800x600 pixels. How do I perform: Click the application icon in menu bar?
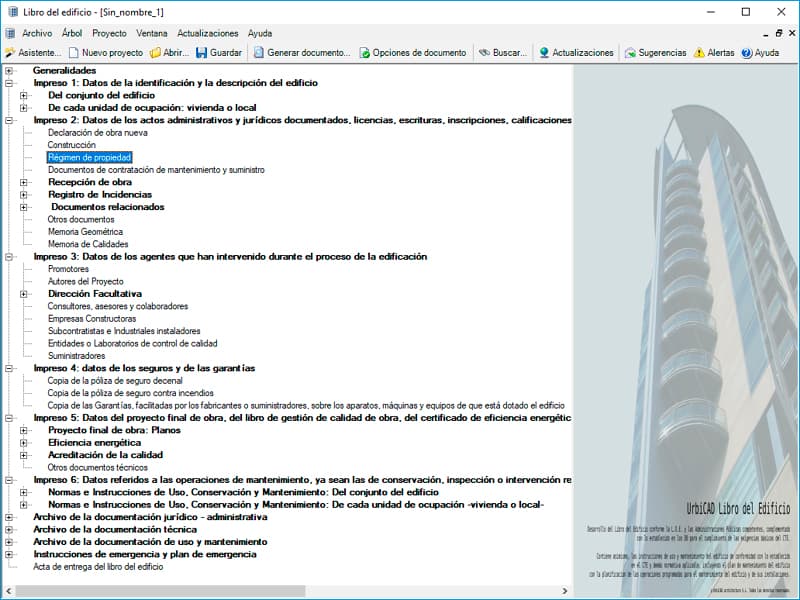[x=10, y=33]
